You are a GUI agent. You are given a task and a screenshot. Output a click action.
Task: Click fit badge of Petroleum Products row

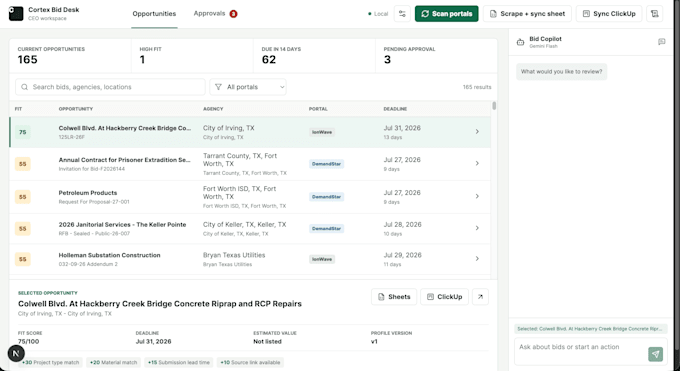(23, 197)
